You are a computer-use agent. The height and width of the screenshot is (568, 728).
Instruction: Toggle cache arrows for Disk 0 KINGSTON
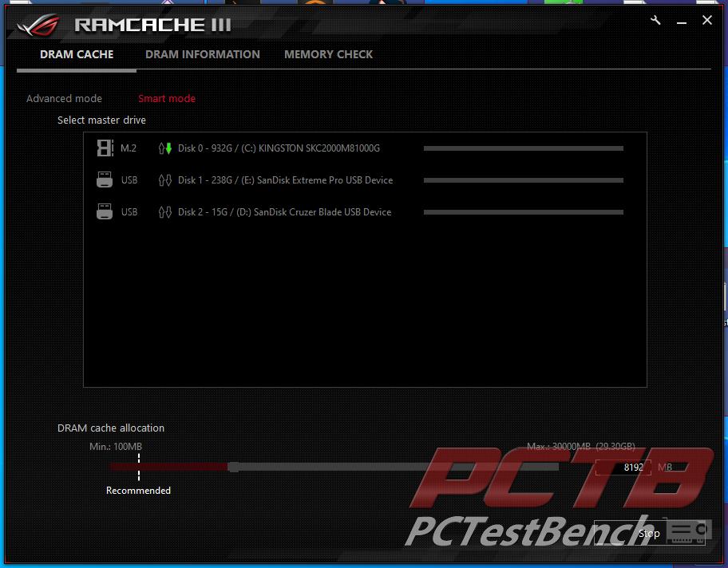164,148
